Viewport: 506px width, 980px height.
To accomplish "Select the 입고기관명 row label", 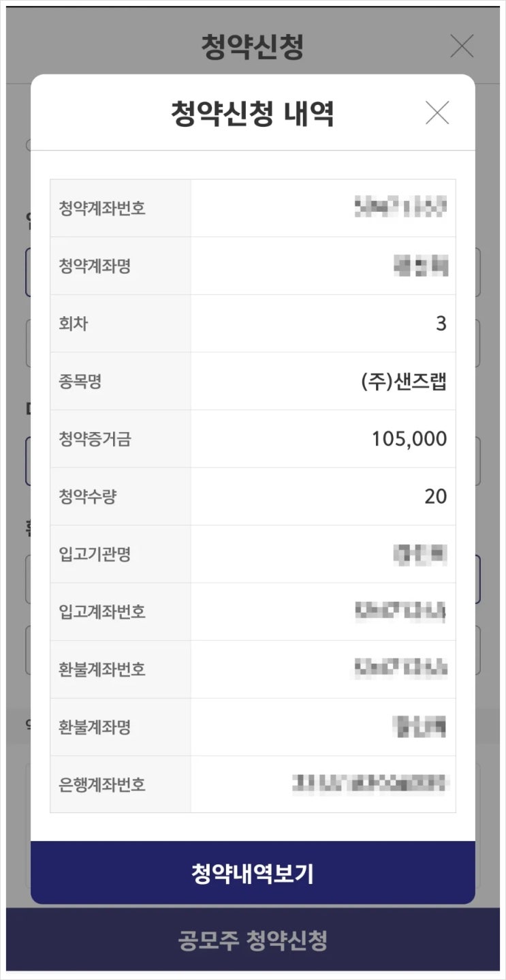I will click(x=95, y=554).
